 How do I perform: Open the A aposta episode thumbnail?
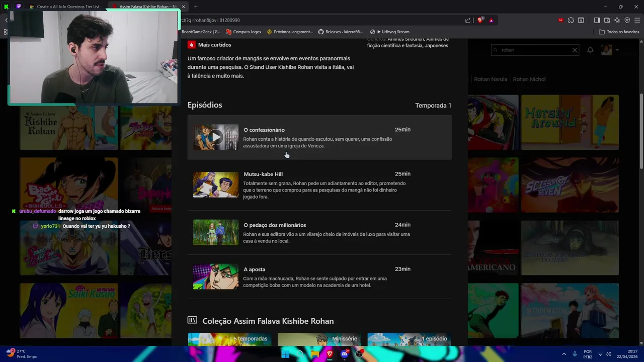click(215, 277)
